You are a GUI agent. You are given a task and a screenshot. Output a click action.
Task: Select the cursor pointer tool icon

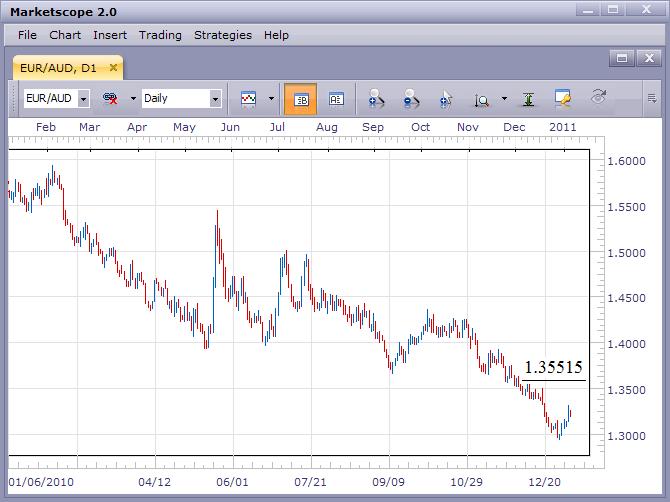click(447, 99)
